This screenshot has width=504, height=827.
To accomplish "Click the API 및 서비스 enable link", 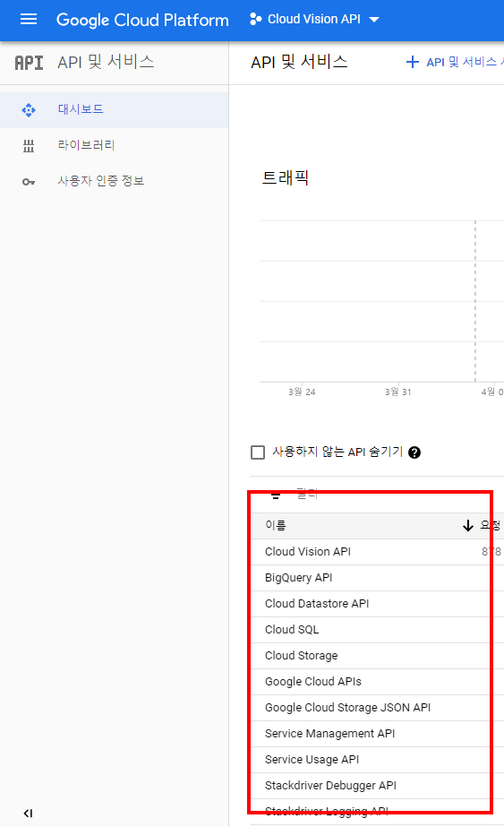I will 465,62.
